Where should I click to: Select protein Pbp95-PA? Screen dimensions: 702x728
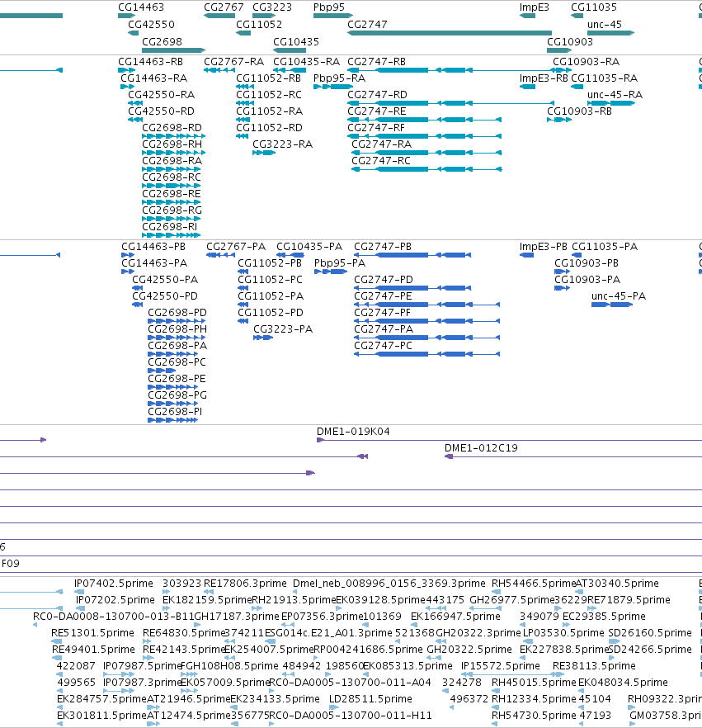click(340, 263)
